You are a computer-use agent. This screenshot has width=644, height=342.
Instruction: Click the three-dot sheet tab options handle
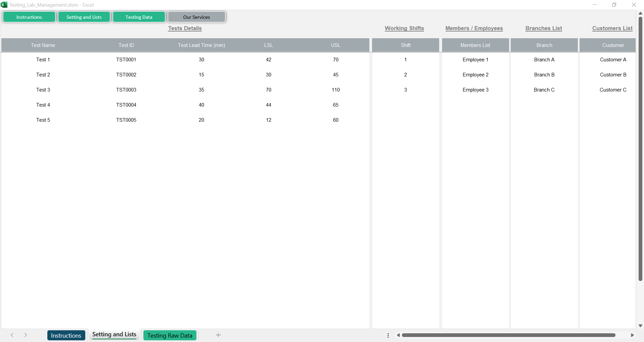[x=388, y=335]
